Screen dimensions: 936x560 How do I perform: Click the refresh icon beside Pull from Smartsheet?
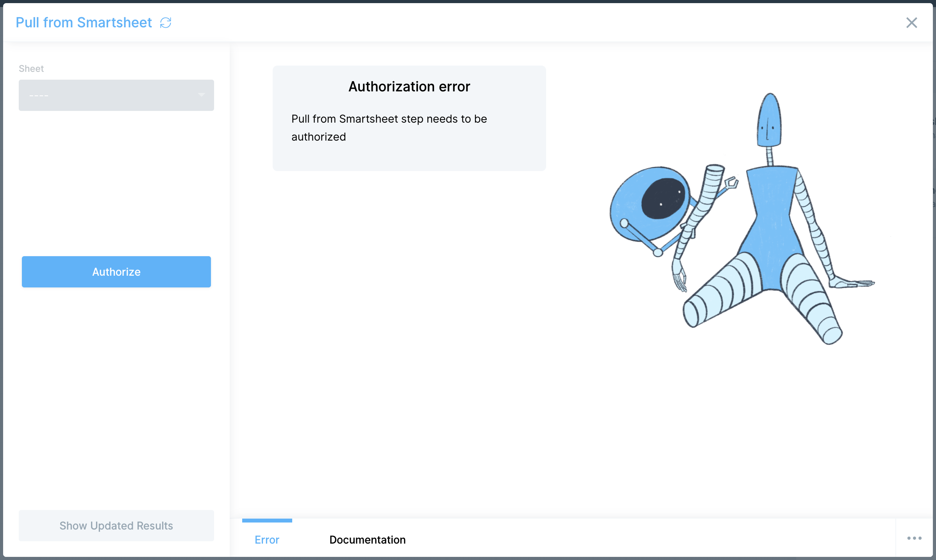(166, 23)
